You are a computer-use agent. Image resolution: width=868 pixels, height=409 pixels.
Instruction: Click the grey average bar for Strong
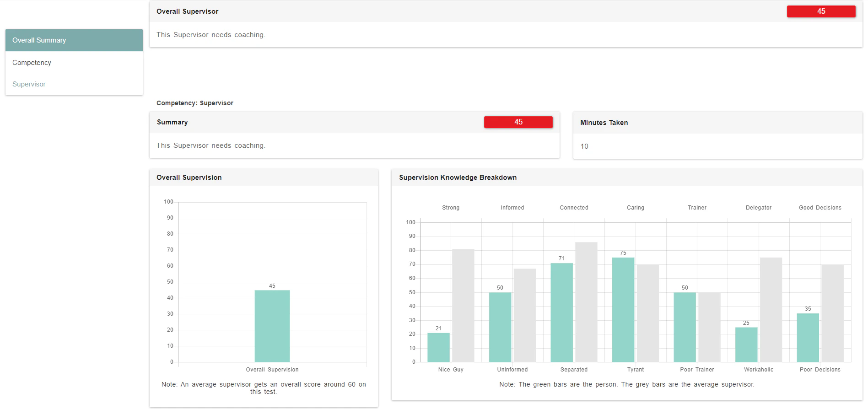pos(463,306)
